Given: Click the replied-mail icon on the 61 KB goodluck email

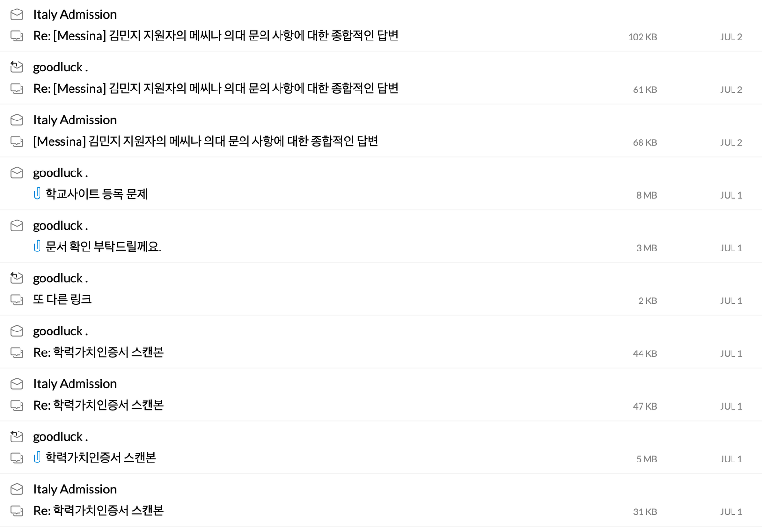Looking at the screenshot, I should pos(17,67).
